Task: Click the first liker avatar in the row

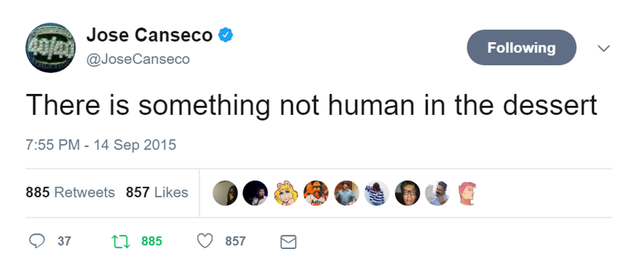Action: coord(225,193)
